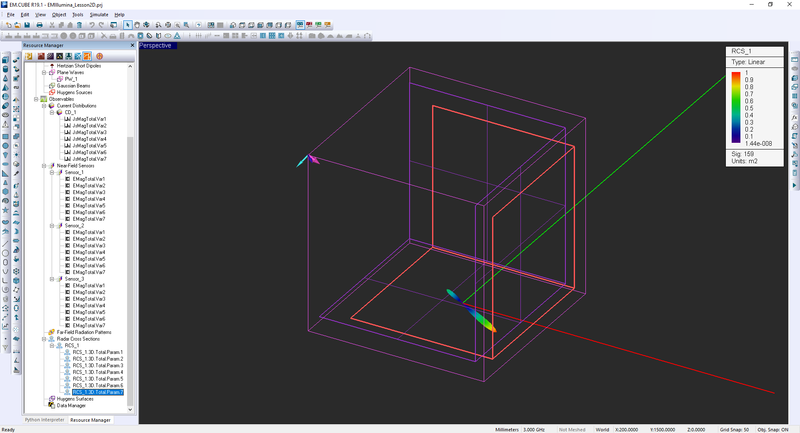The height and width of the screenshot is (433, 800).
Task: Close the Resource Manager panel
Action: click(130, 45)
